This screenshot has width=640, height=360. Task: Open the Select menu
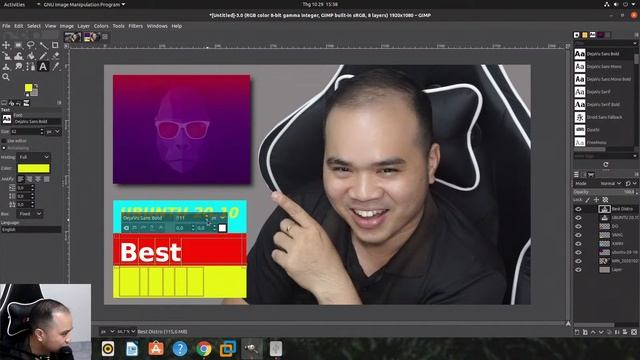click(34, 26)
